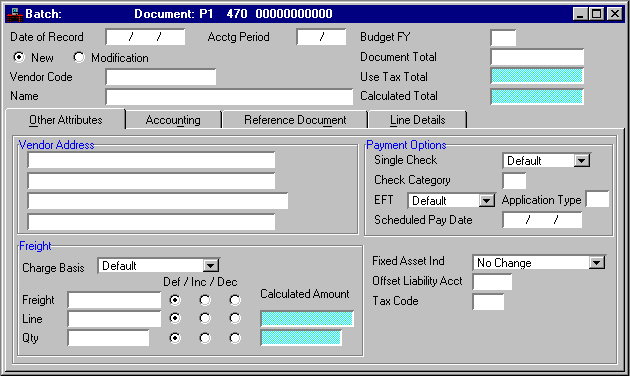Select Line row Dec radio button
Screen dimensions: 630x376
235,319
